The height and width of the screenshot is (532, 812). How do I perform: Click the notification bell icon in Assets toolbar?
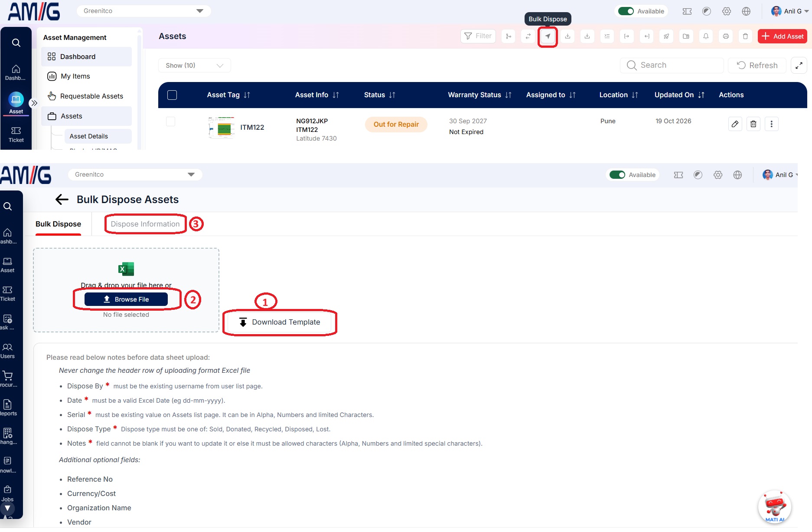(706, 36)
